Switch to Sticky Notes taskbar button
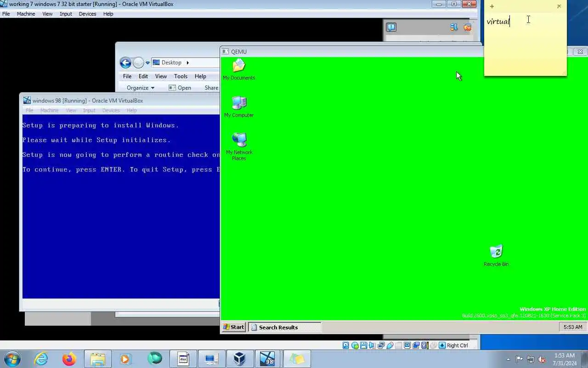 [296, 359]
